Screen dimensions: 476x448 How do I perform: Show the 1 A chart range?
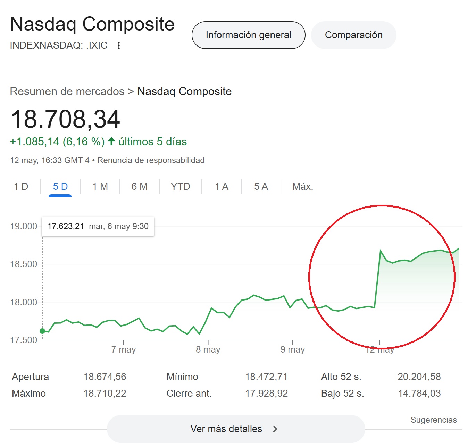point(222,187)
